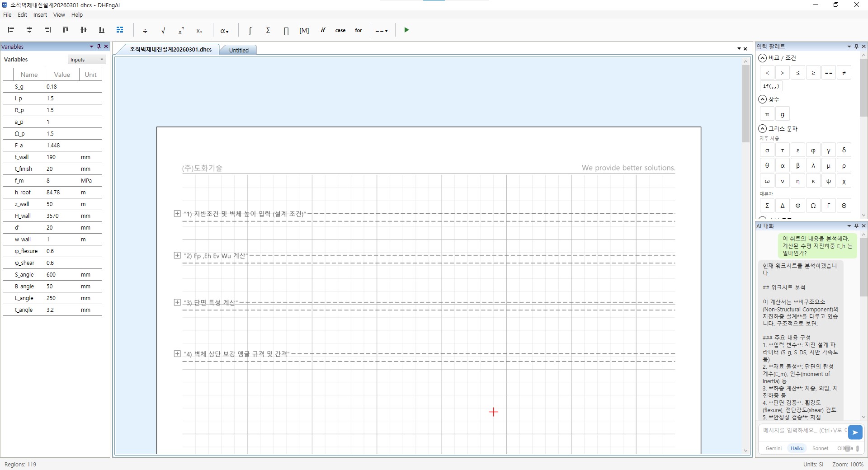Image resolution: width=868 pixels, height=470 pixels.
Task: Click the Run (green play) button
Action: coord(406,30)
